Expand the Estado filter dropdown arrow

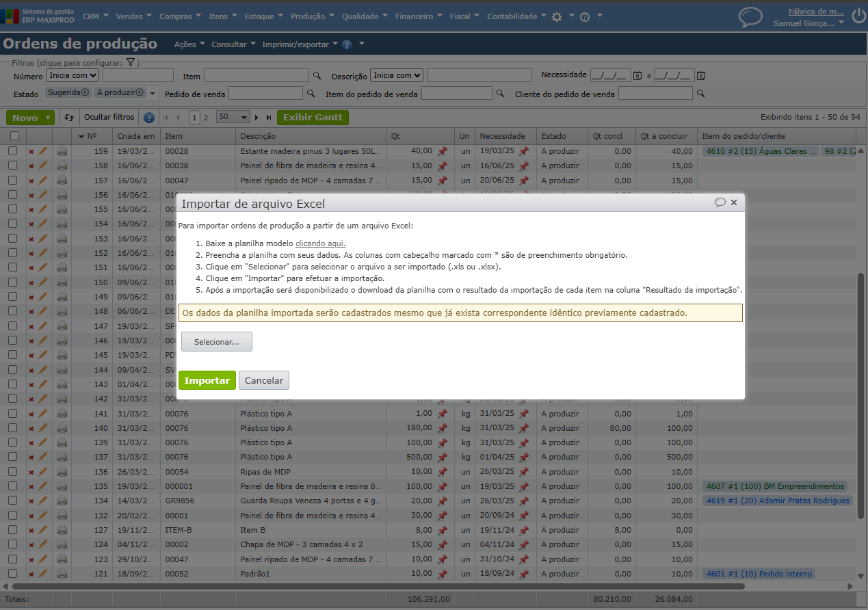click(x=153, y=94)
